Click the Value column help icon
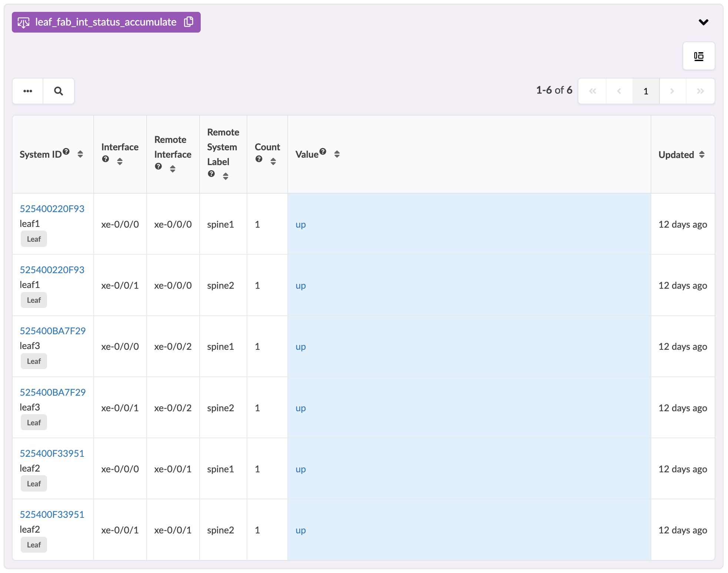 pos(323,151)
